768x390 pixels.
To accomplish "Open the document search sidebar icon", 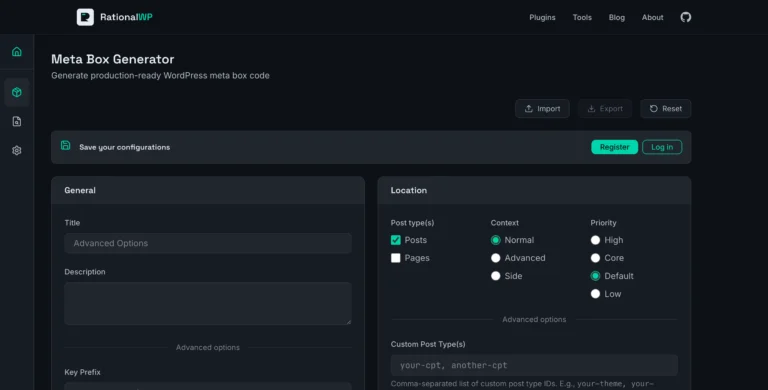I will [17, 122].
